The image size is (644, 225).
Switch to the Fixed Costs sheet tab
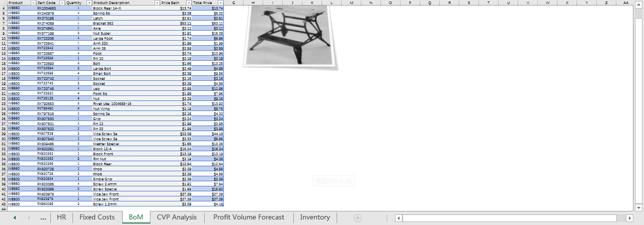(97, 217)
